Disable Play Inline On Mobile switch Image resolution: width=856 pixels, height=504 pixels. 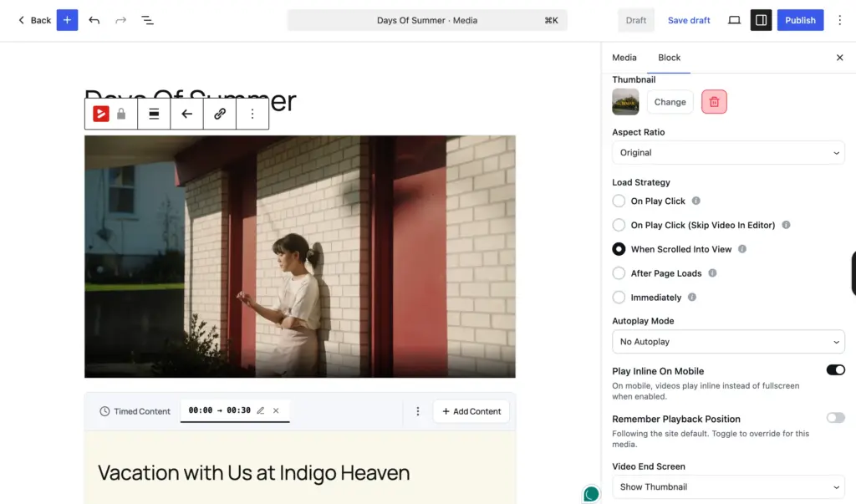click(835, 370)
